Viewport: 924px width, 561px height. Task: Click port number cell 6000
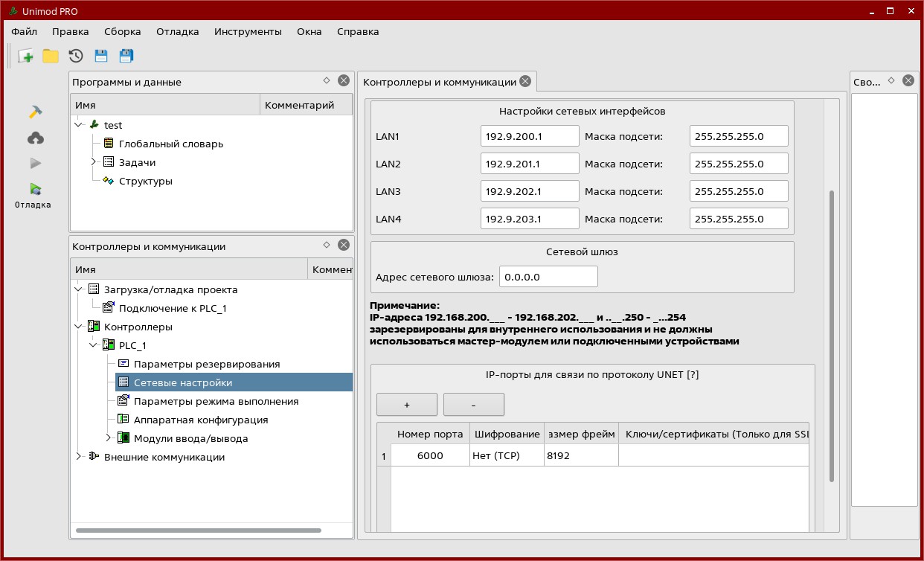(430, 455)
